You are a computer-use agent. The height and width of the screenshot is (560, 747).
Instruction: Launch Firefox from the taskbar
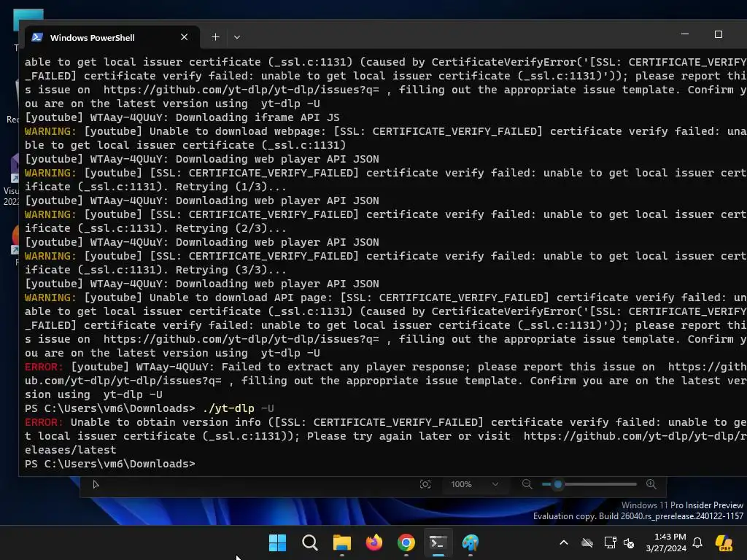click(374, 542)
